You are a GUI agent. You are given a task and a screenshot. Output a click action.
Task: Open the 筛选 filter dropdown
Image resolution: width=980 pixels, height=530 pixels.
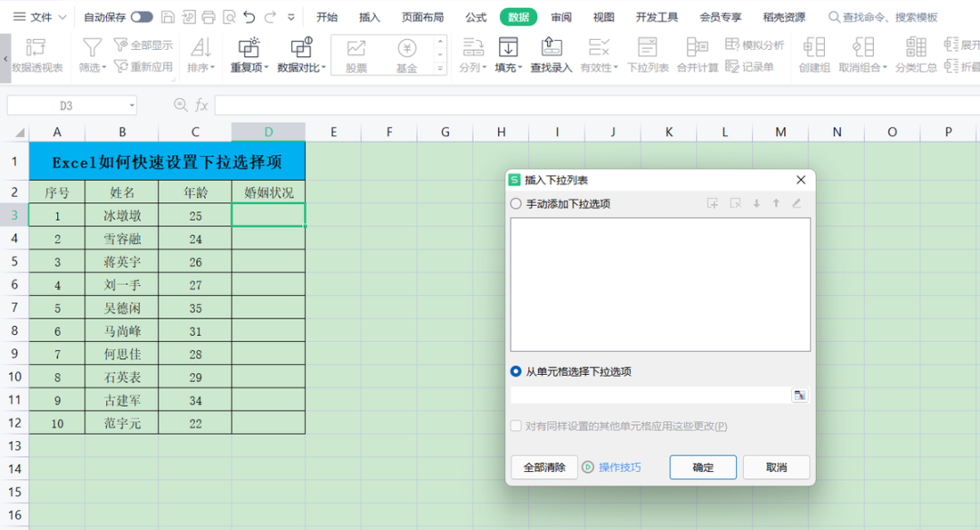(92, 54)
